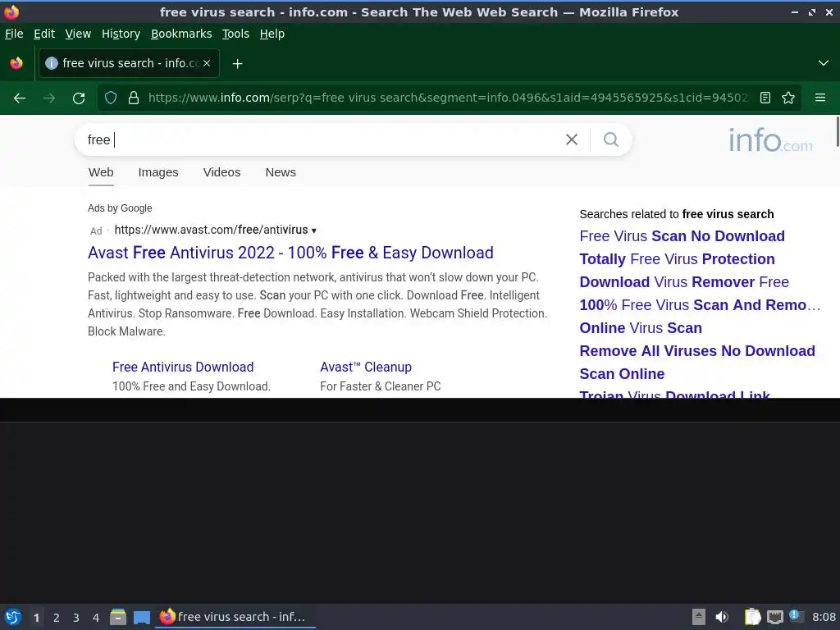The width and height of the screenshot is (840, 630).
Task: Open Remove All Viruses No Download link
Action: click(x=697, y=351)
